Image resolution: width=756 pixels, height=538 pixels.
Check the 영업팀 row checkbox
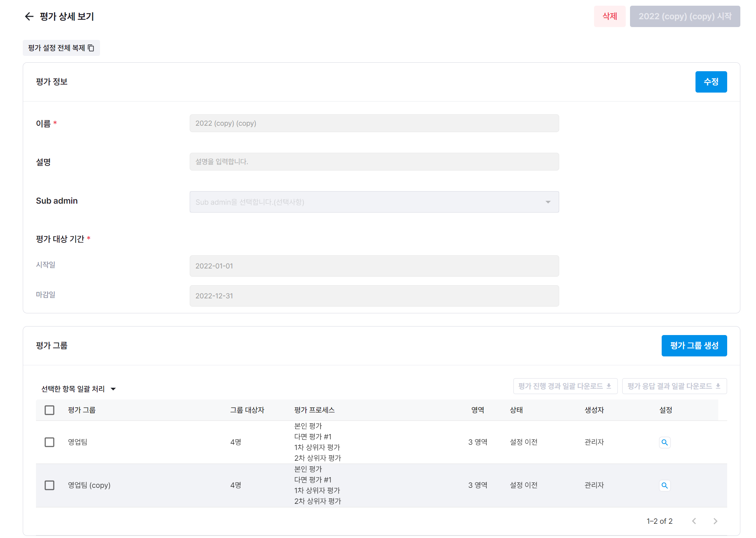[x=49, y=442]
